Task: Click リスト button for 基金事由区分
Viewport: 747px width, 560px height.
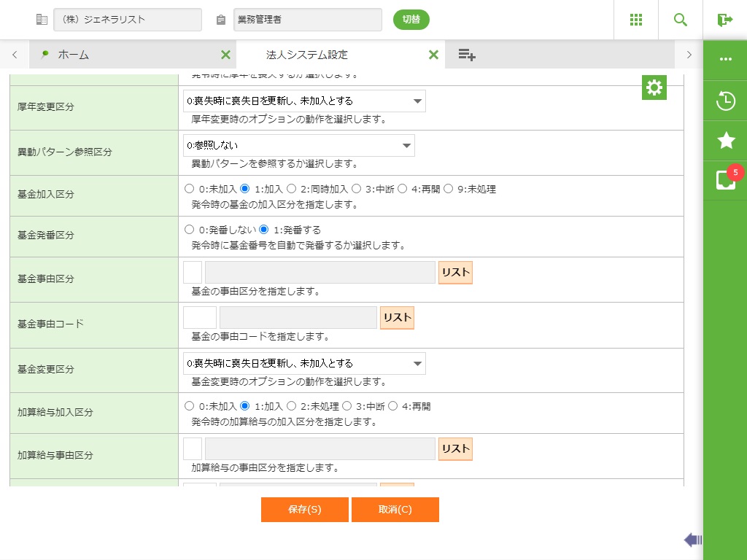Action: tap(455, 273)
